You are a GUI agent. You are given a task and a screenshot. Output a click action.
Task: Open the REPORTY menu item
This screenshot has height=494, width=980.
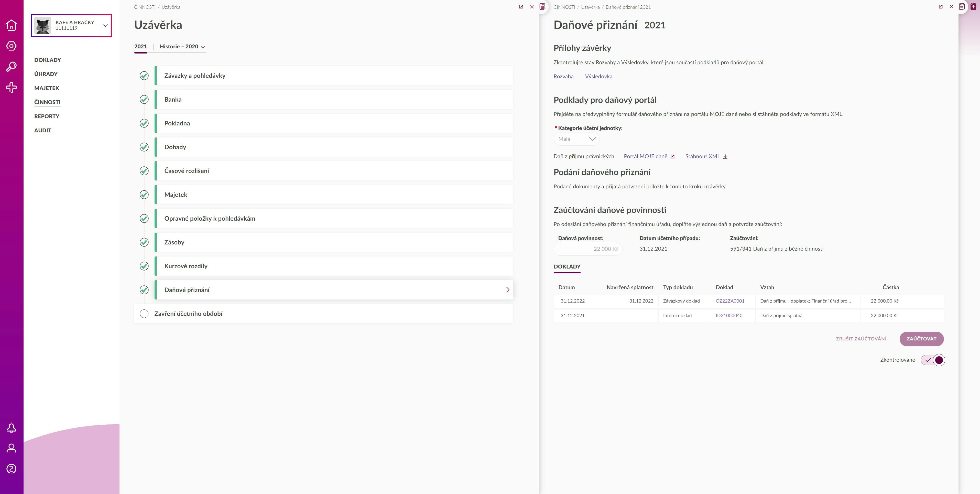[47, 116]
